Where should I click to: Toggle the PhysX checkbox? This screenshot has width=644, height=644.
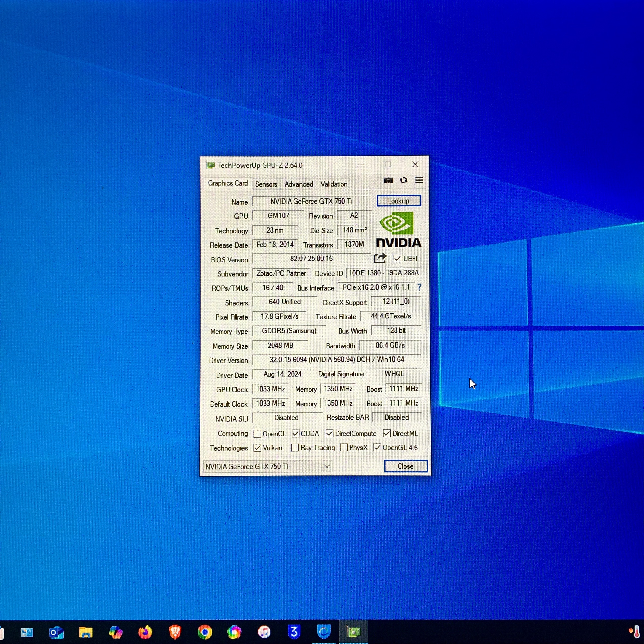point(344,447)
